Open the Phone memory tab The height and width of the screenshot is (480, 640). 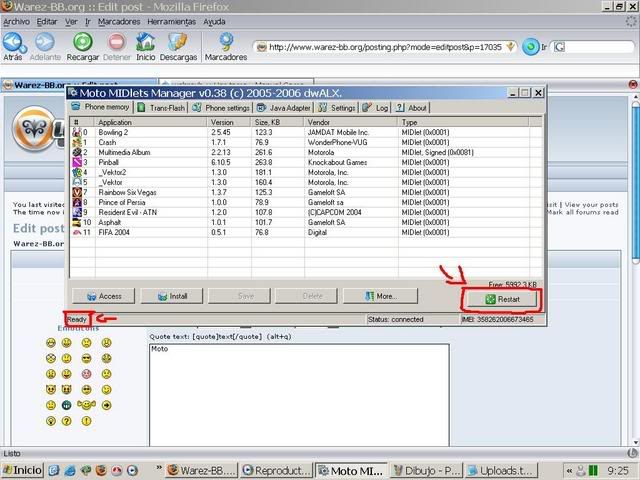pos(101,107)
